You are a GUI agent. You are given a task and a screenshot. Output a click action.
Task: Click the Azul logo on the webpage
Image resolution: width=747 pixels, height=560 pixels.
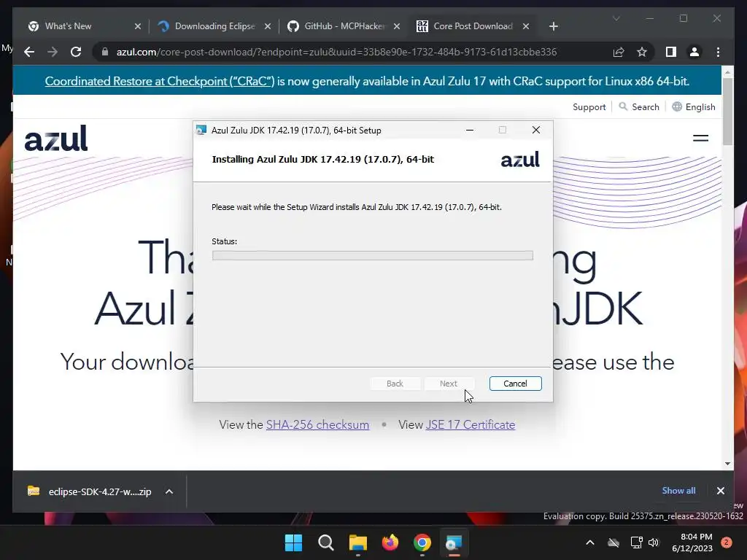click(x=55, y=138)
